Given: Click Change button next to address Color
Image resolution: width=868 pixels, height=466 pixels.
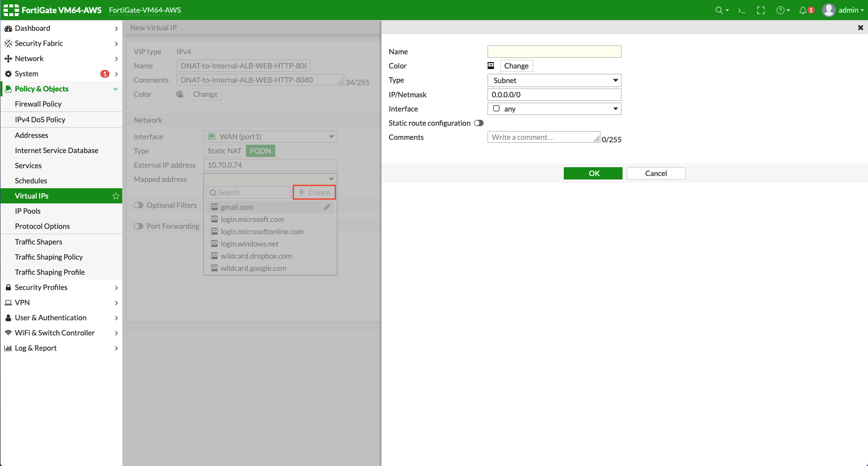Looking at the screenshot, I should click(x=516, y=66).
